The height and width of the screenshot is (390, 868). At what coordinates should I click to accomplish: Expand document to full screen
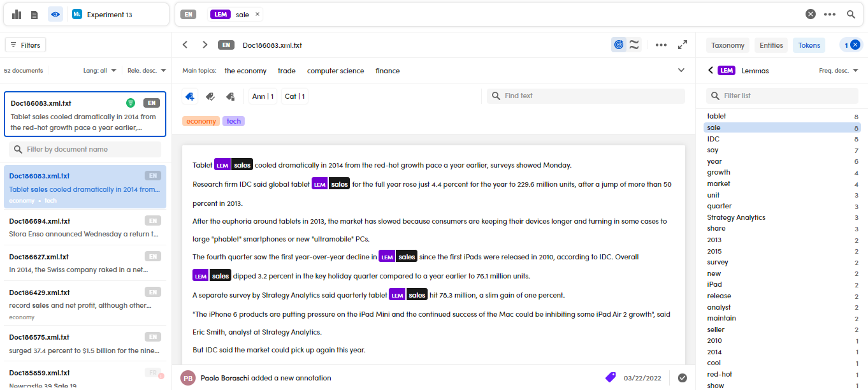tap(683, 45)
